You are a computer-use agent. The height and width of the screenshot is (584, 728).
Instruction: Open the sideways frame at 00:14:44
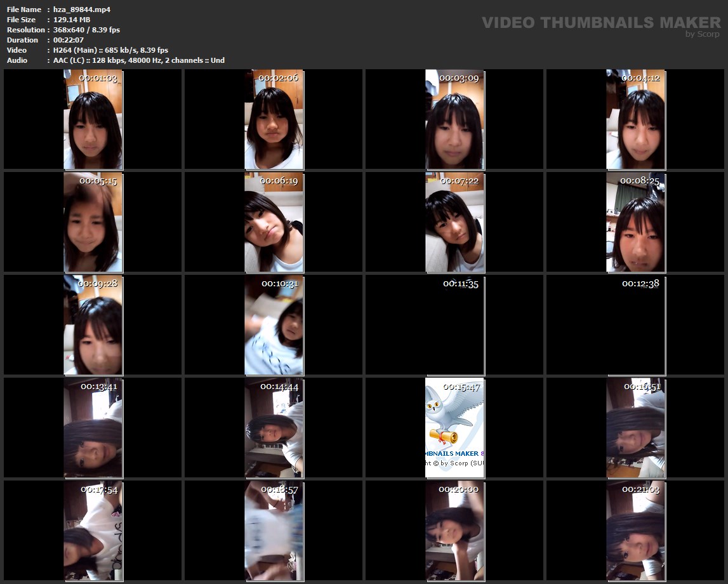[x=274, y=428]
